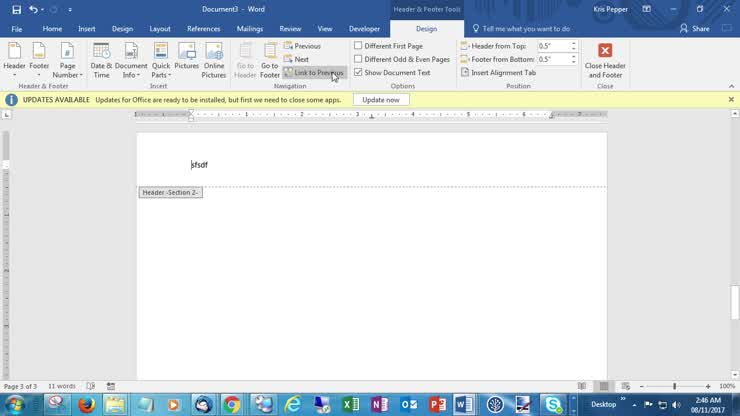The width and height of the screenshot is (740, 416).
Task: Open proofing errors status bar icon
Action: (x=91, y=386)
